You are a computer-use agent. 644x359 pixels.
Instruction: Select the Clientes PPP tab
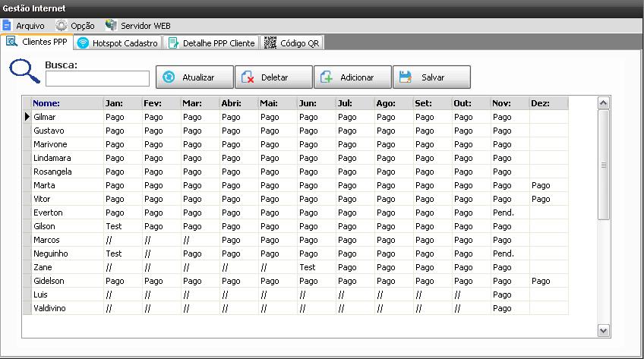[x=37, y=42]
